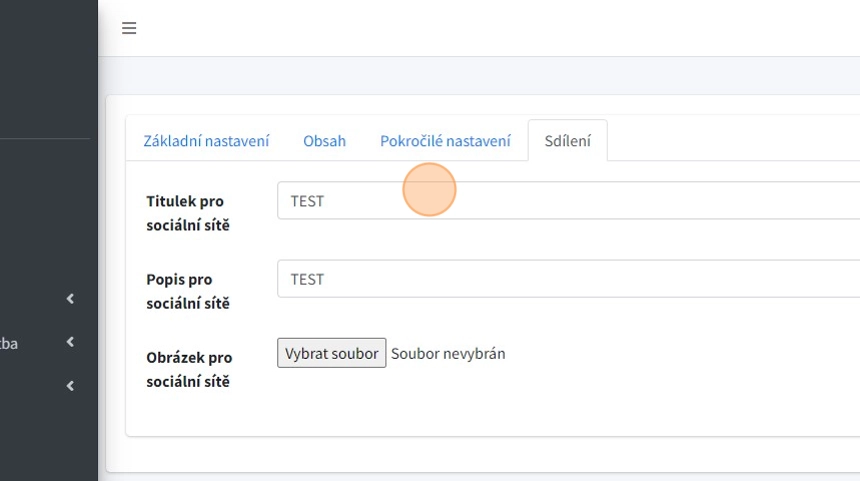The width and height of the screenshot is (860, 481).
Task: Open the Základní nastavení tab
Action: pyautogui.click(x=206, y=141)
